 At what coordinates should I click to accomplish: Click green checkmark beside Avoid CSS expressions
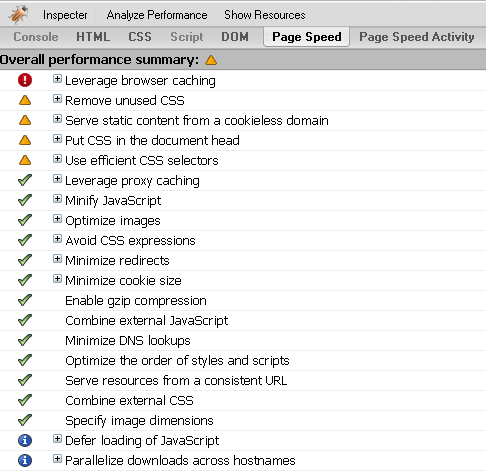coord(25,240)
